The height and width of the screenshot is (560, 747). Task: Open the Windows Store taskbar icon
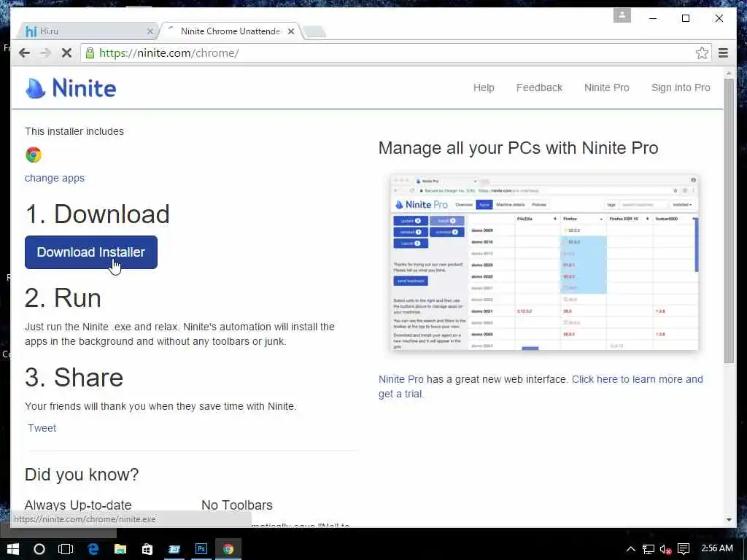point(147,549)
